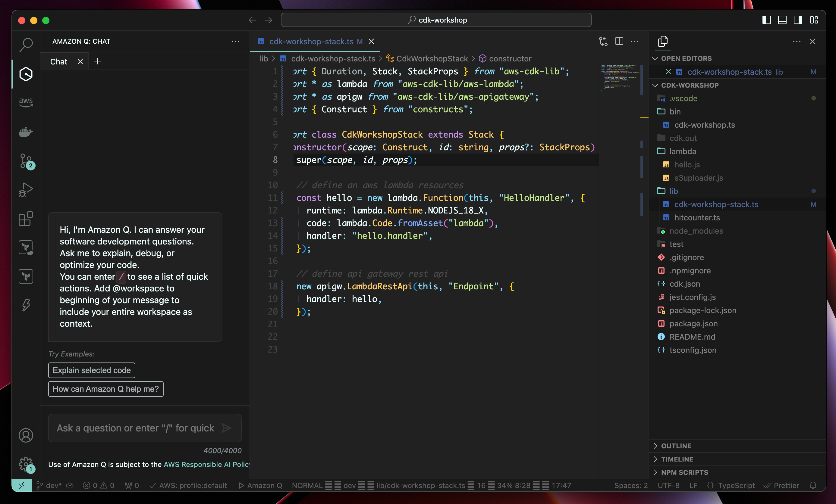Image resolution: width=836 pixels, height=504 pixels.
Task: Add a new chat tab
Action: 97,61
